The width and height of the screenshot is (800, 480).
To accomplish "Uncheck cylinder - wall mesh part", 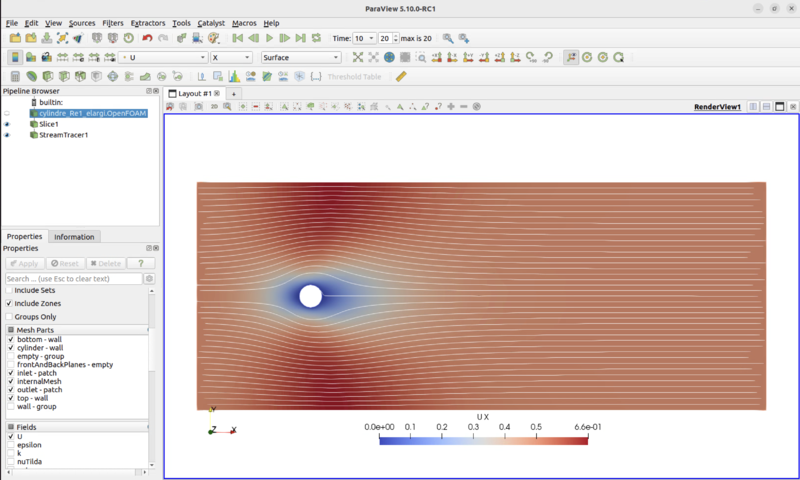I will 11,348.
